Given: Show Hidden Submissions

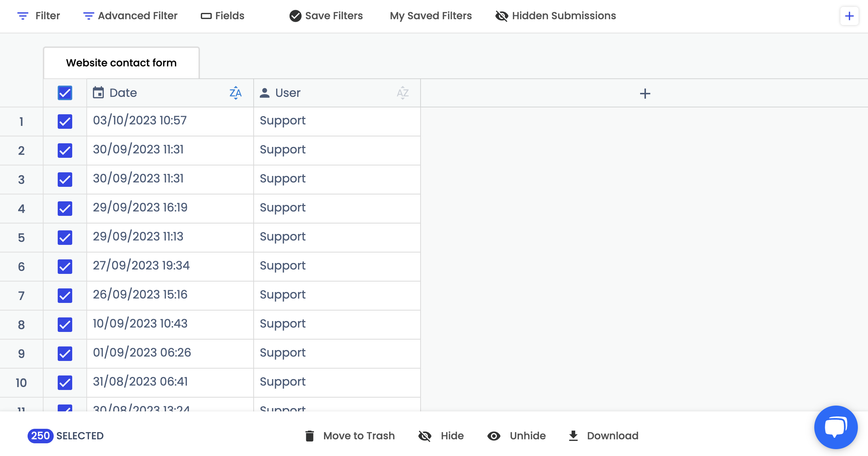Looking at the screenshot, I should pos(556,16).
